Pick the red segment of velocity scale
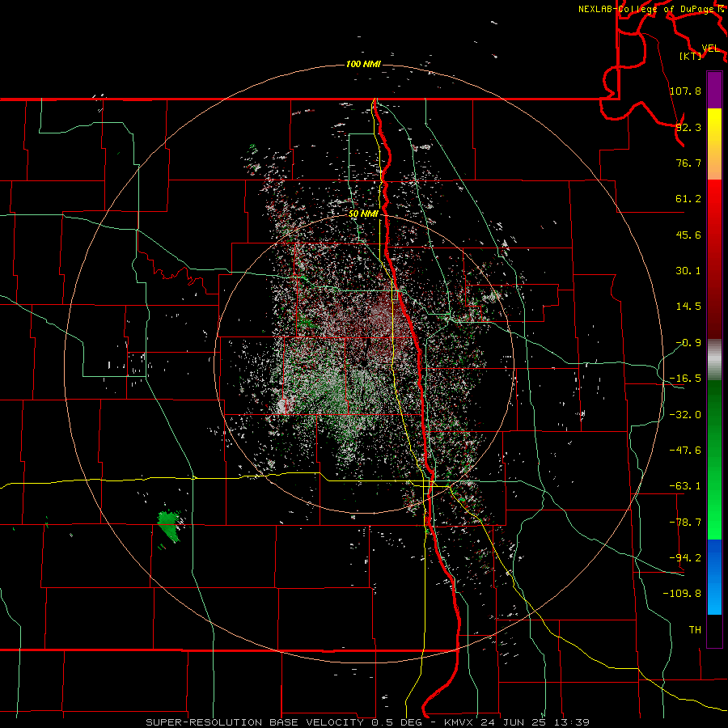728x728 pixels. (714, 259)
